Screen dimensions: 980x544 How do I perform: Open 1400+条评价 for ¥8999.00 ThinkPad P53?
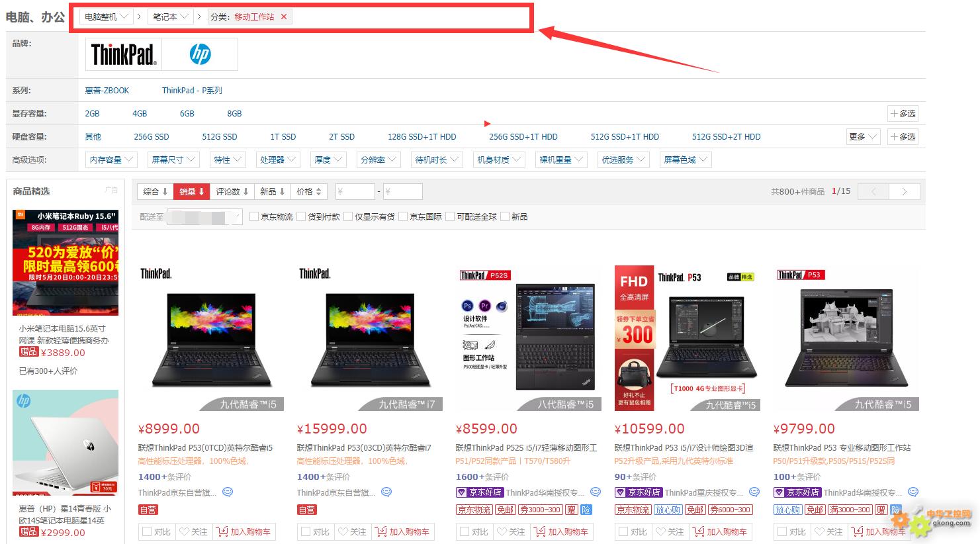tap(165, 476)
